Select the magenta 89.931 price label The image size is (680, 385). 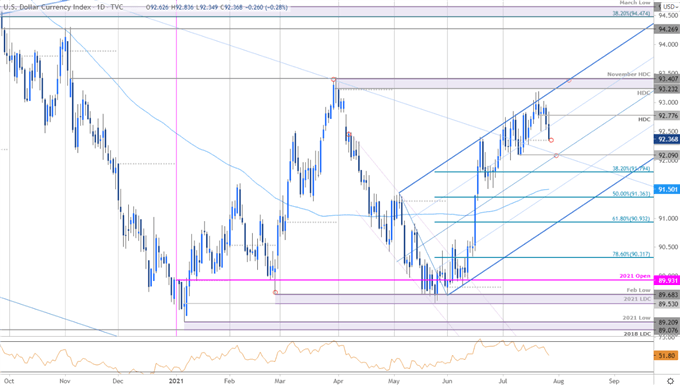[666, 281]
